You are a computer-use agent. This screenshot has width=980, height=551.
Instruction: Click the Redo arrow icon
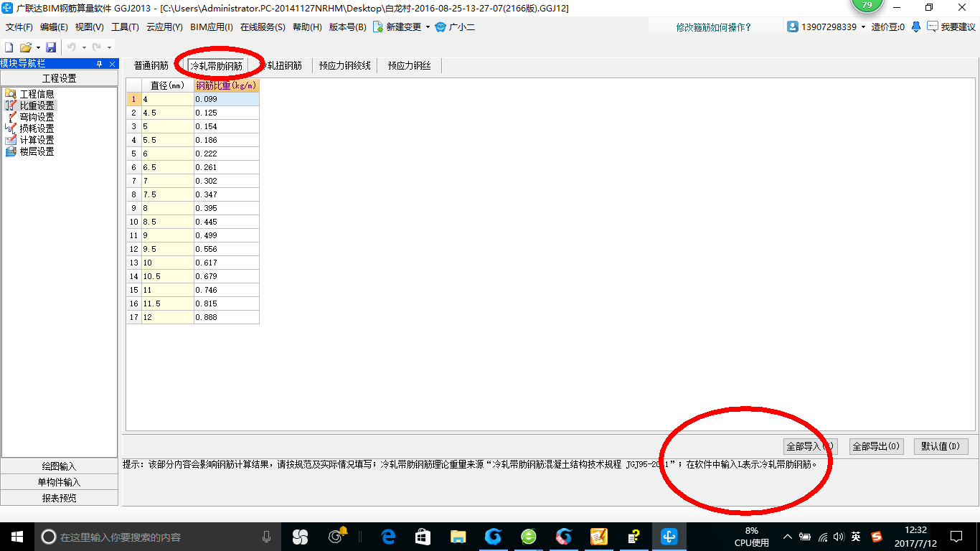[x=96, y=47]
